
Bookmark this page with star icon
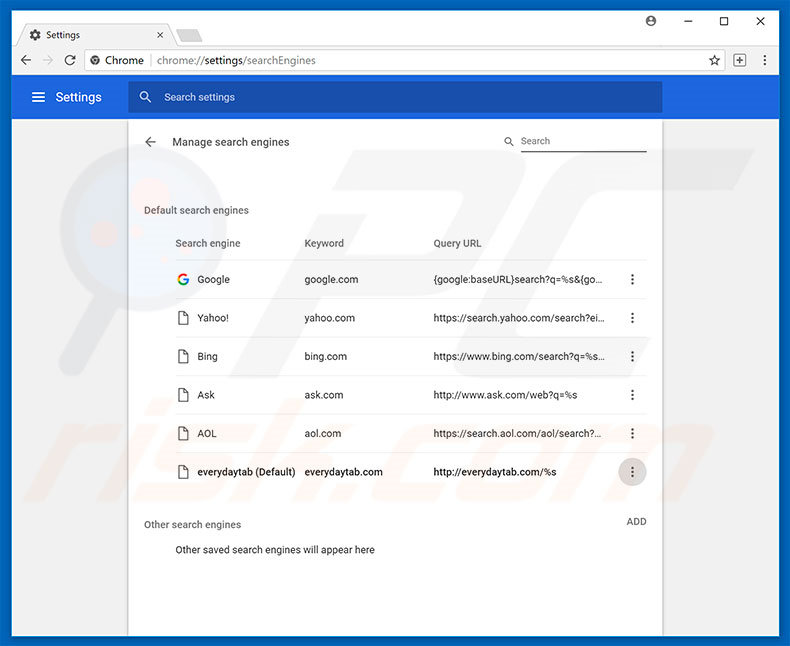tap(714, 60)
